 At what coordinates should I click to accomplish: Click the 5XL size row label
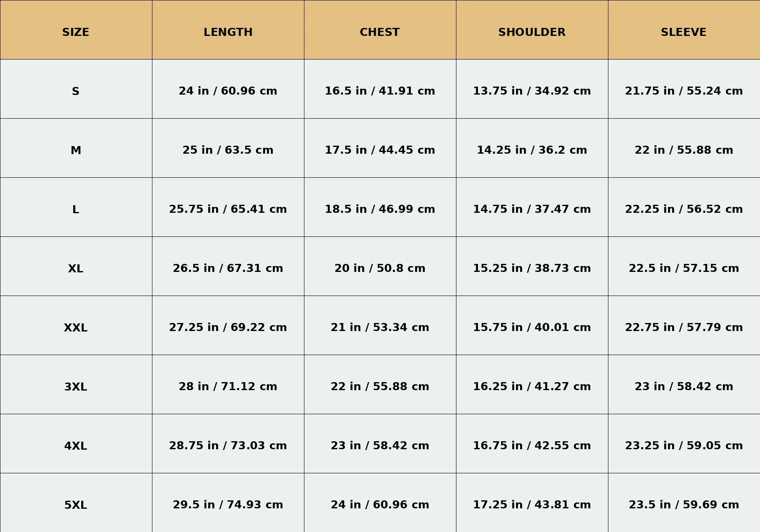(76, 505)
